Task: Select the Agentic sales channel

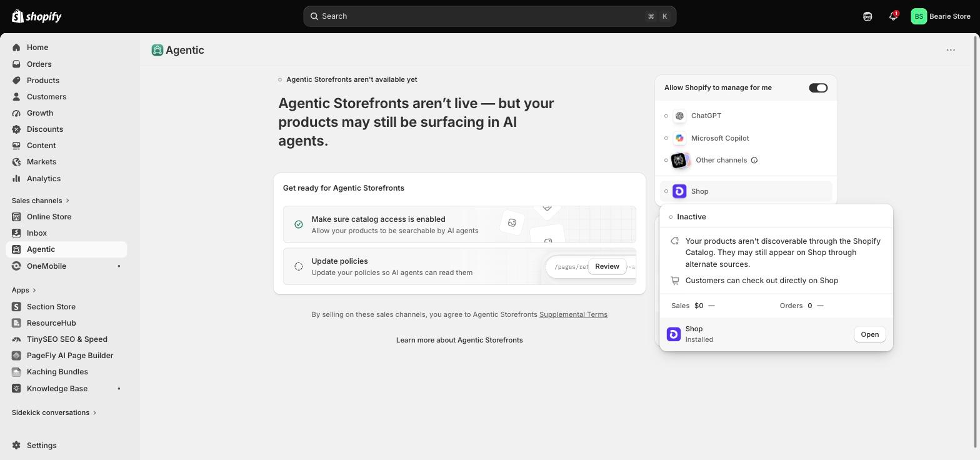Action: [x=66, y=249]
